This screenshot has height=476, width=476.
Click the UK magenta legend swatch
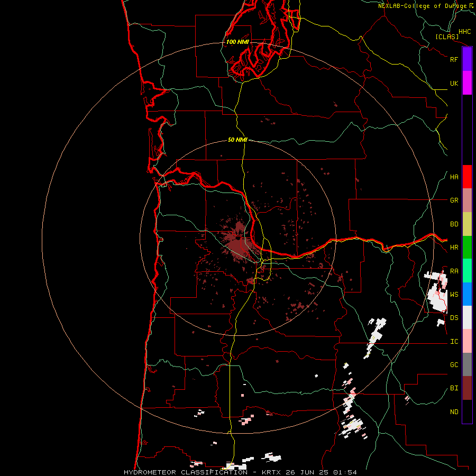(x=467, y=83)
